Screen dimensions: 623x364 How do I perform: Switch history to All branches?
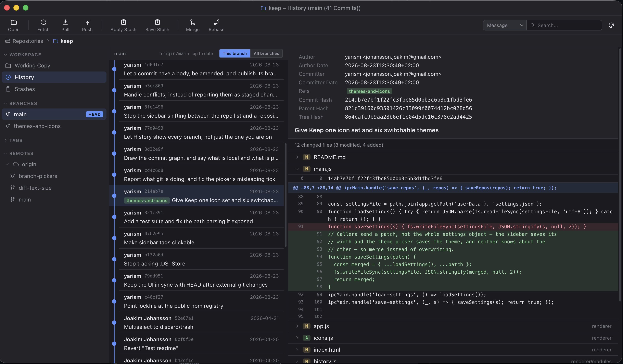click(x=266, y=53)
